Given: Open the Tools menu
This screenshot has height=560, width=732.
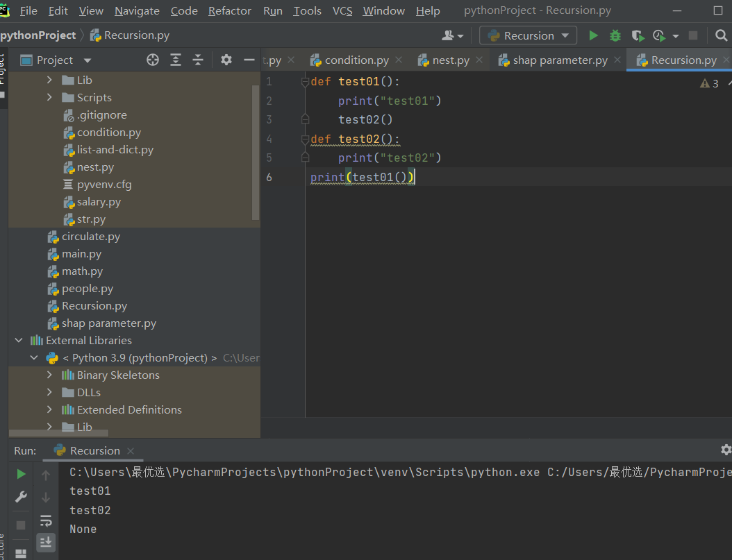Looking at the screenshot, I should (307, 10).
